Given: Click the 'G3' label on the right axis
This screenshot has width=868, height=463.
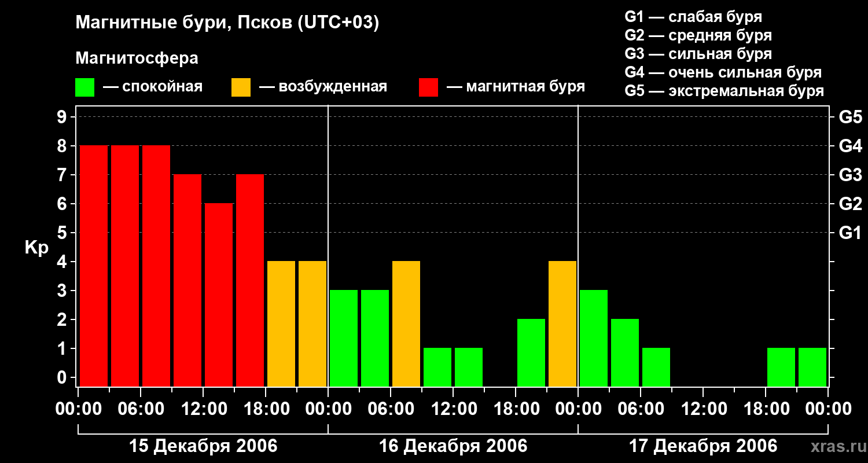Looking at the screenshot, I should coord(850,175).
